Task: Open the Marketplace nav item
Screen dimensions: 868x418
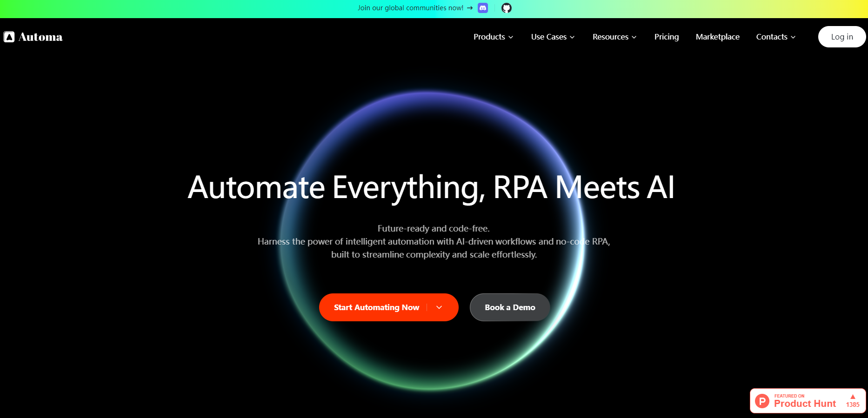Action: (717, 37)
